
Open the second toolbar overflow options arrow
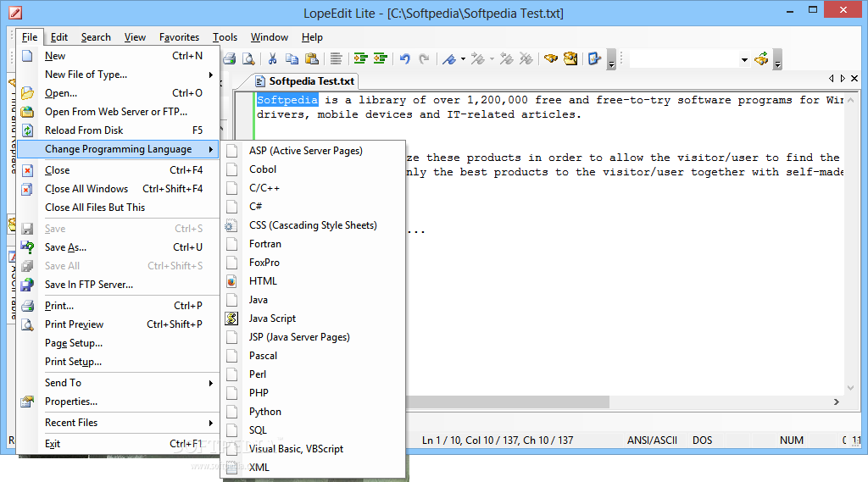778,59
